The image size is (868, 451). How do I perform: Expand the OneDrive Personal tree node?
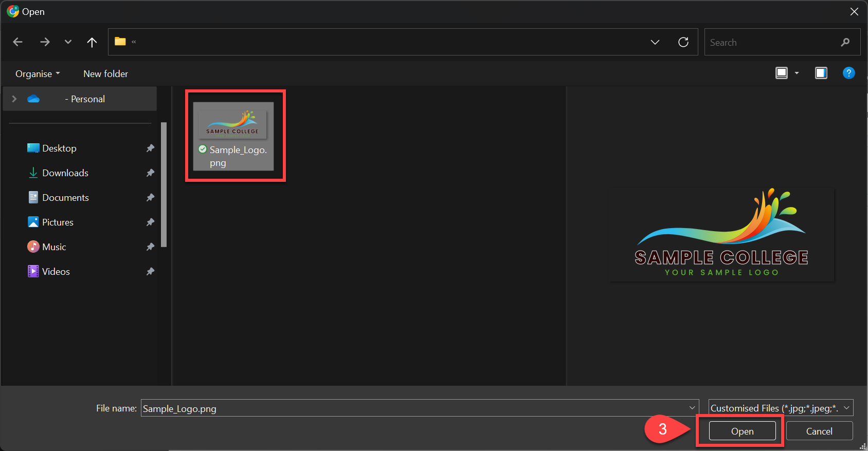14,99
